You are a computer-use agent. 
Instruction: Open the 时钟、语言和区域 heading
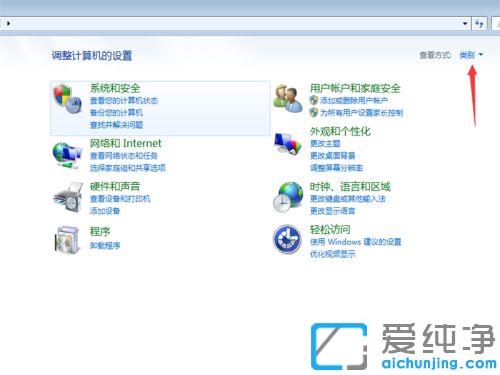pos(350,186)
